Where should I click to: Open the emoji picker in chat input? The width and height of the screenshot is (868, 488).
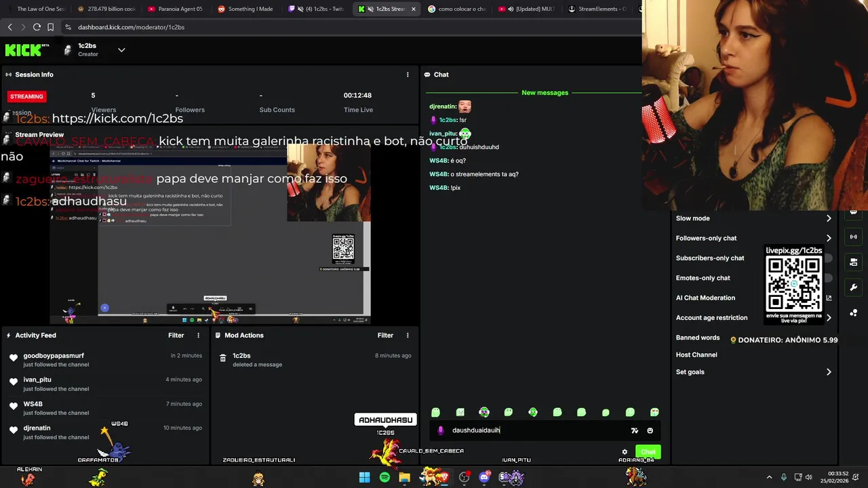point(650,430)
